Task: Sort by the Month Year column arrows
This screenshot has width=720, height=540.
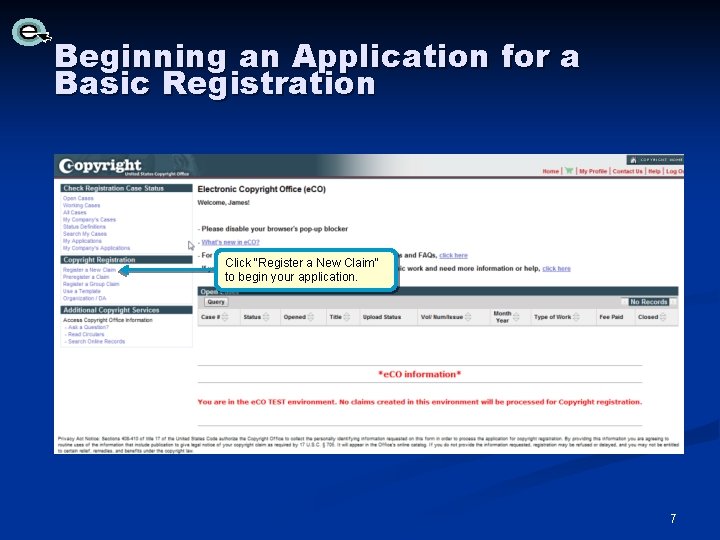Action: [x=516, y=317]
